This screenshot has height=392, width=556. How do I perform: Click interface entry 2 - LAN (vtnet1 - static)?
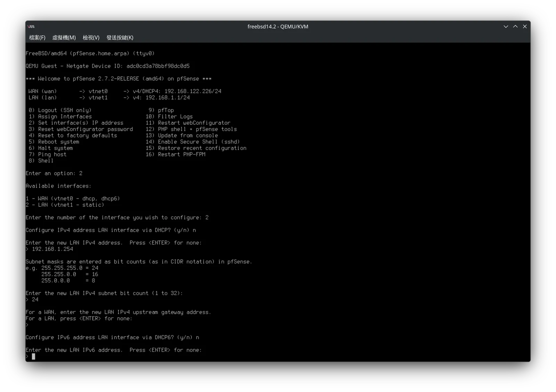click(x=65, y=205)
